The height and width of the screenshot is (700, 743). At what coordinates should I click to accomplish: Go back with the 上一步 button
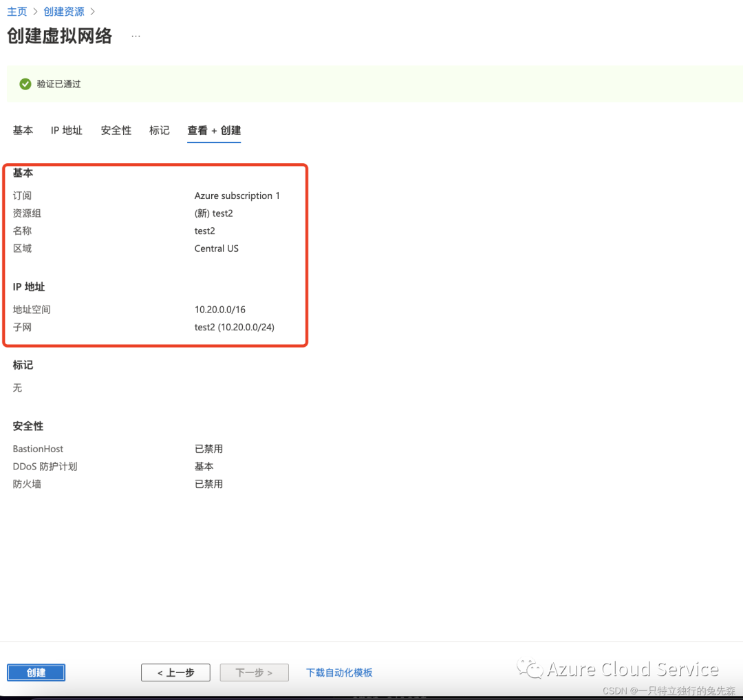click(176, 672)
